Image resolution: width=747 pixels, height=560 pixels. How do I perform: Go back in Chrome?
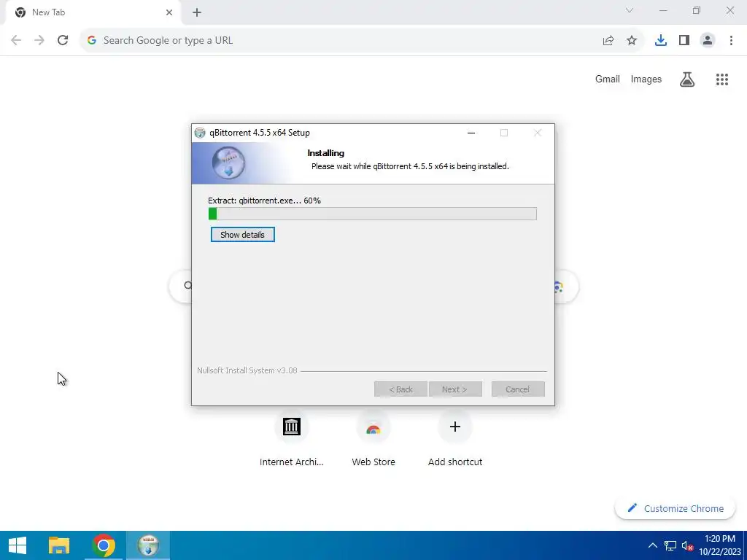tap(16, 41)
